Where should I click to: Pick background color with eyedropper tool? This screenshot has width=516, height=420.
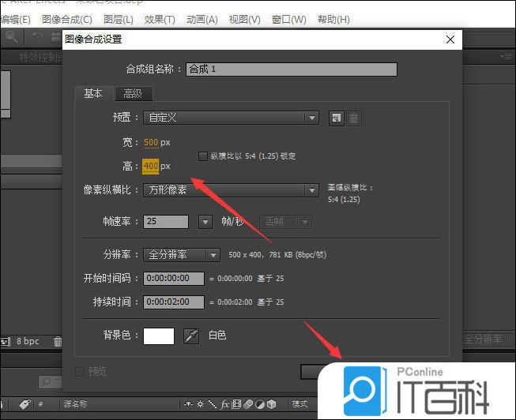(190, 336)
